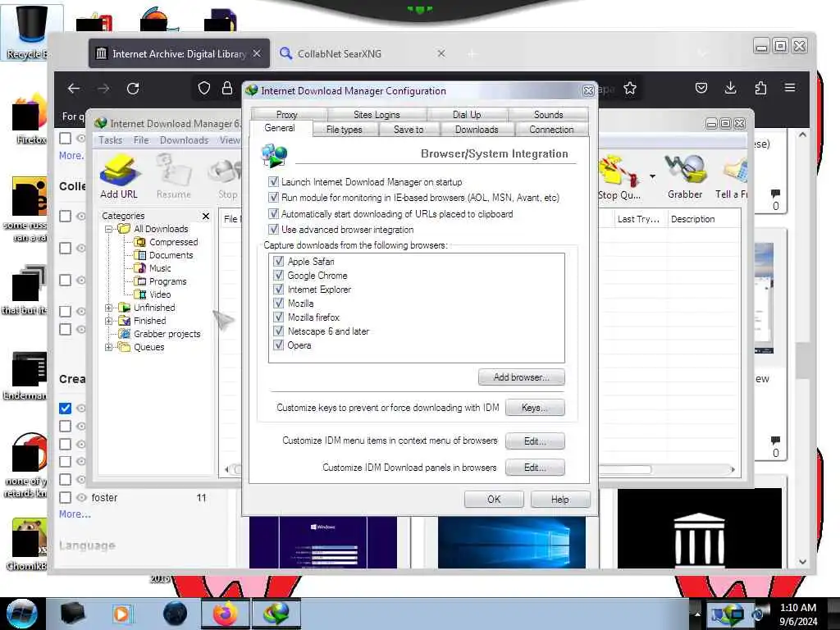Click media player icon in taskbar
This screenshot has width=840, height=630.
(121, 614)
